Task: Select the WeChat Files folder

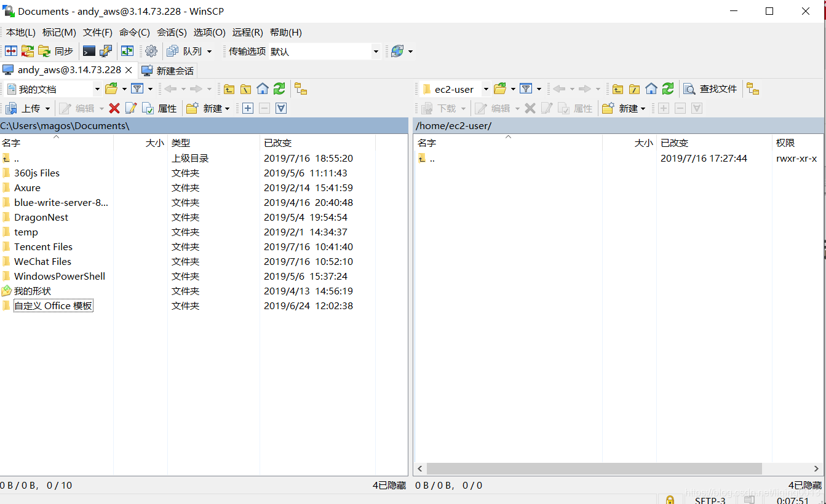Action: (x=42, y=261)
